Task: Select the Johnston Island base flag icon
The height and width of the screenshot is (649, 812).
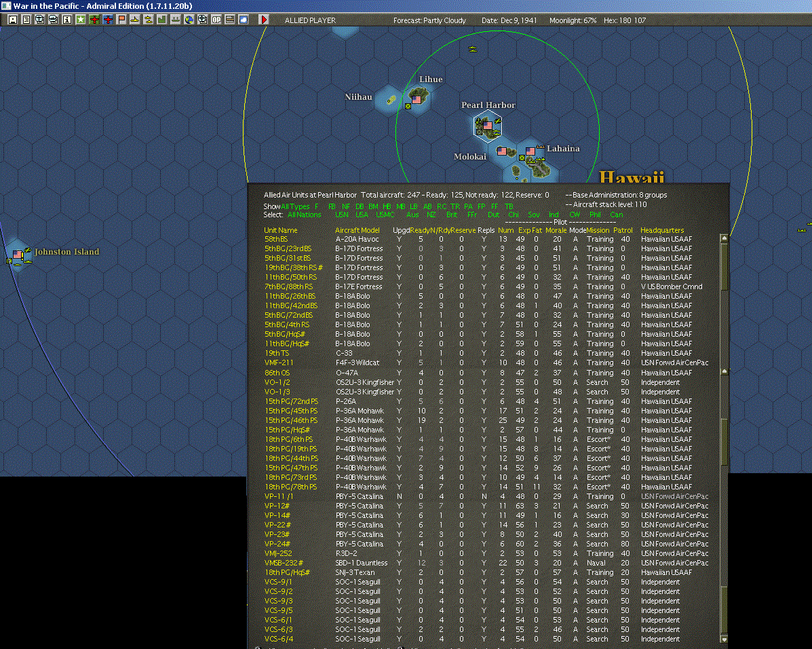Action: coord(18,255)
